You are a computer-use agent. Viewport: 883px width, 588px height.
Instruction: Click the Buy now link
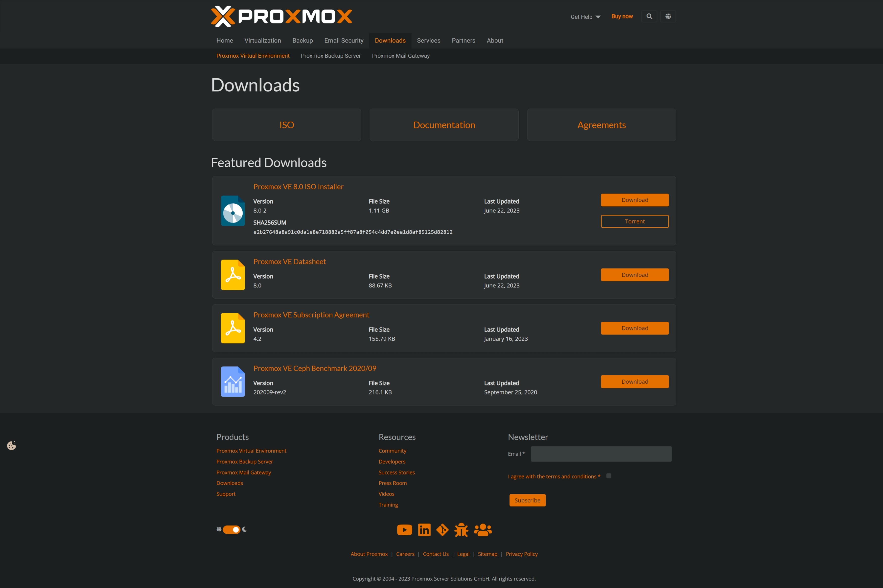pos(622,17)
